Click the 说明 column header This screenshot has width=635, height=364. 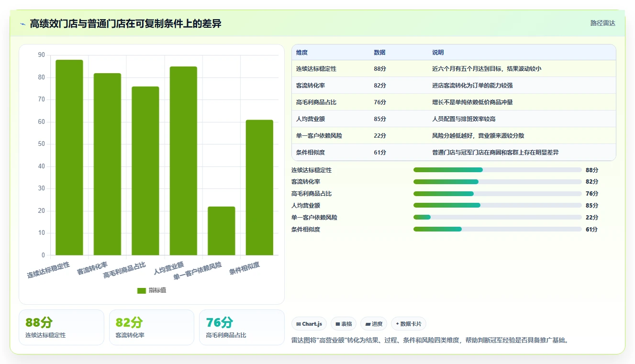438,53
